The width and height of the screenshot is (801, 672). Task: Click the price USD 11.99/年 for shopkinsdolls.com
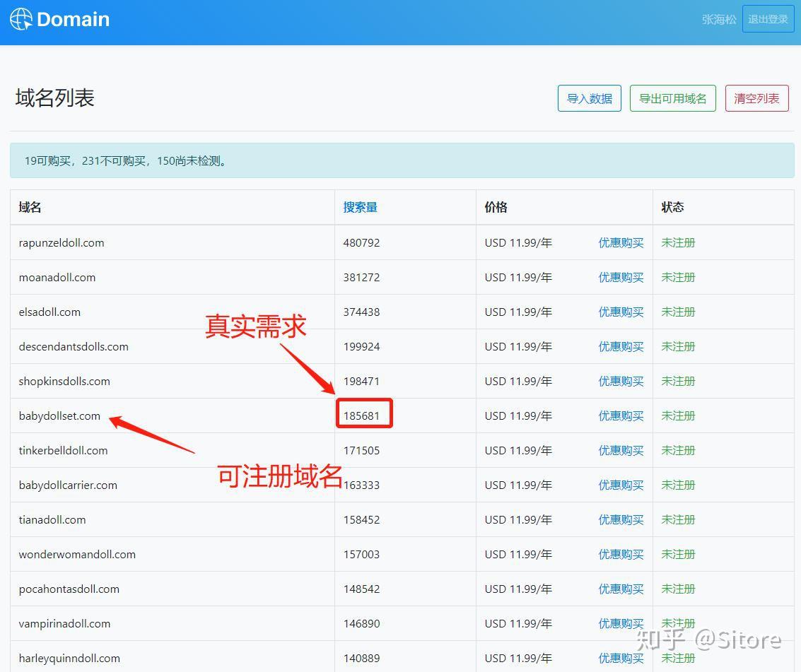(518, 382)
